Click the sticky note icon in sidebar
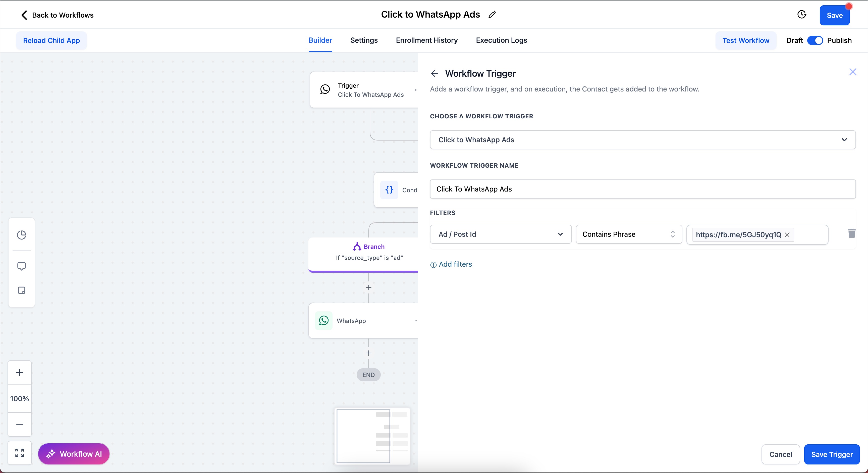 tap(22, 290)
